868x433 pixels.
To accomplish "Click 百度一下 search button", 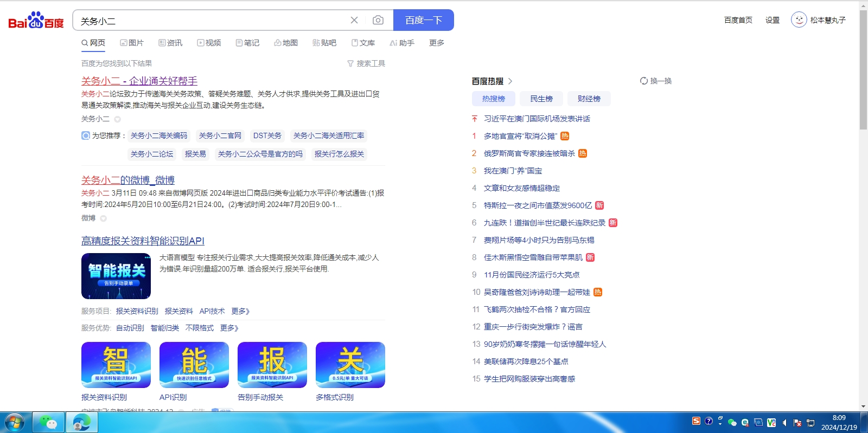I will click(424, 20).
